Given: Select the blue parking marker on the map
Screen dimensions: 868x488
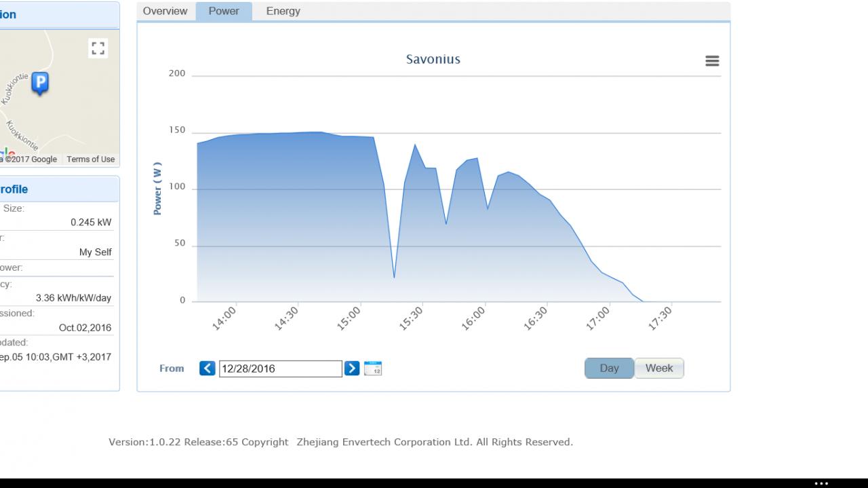Looking at the screenshot, I should [x=41, y=83].
